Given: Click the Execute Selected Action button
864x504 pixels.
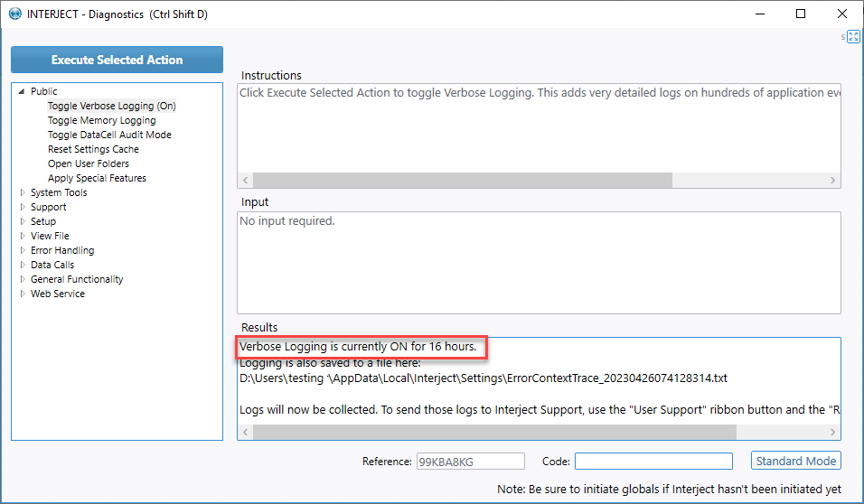Looking at the screenshot, I should (117, 60).
